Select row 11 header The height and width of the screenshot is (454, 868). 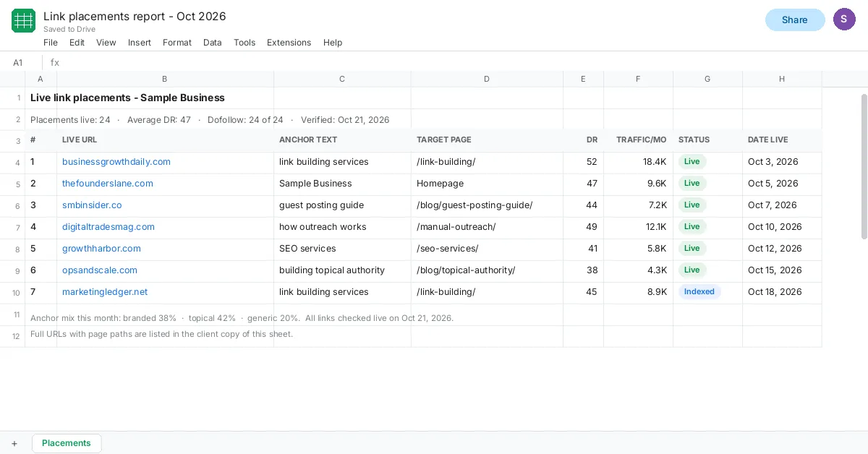[x=12, y=314]
